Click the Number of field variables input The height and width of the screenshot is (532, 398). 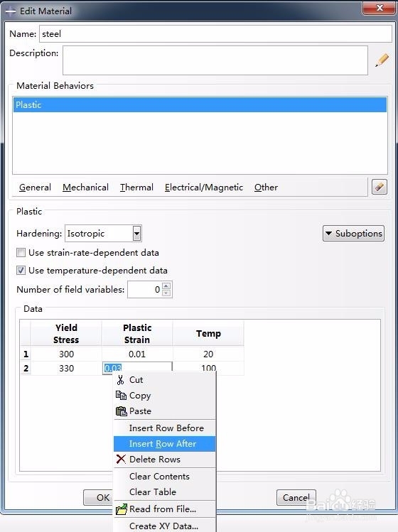tap(144, 289)
